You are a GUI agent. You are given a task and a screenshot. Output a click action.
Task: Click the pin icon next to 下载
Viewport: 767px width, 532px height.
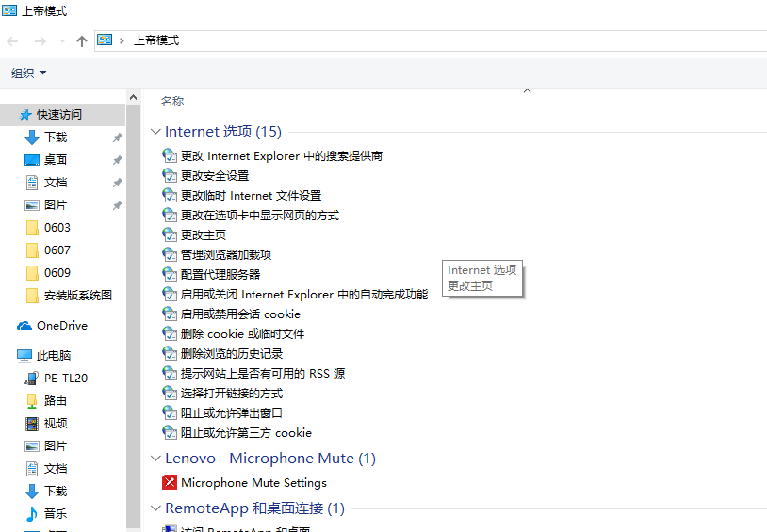pos(118,137)
